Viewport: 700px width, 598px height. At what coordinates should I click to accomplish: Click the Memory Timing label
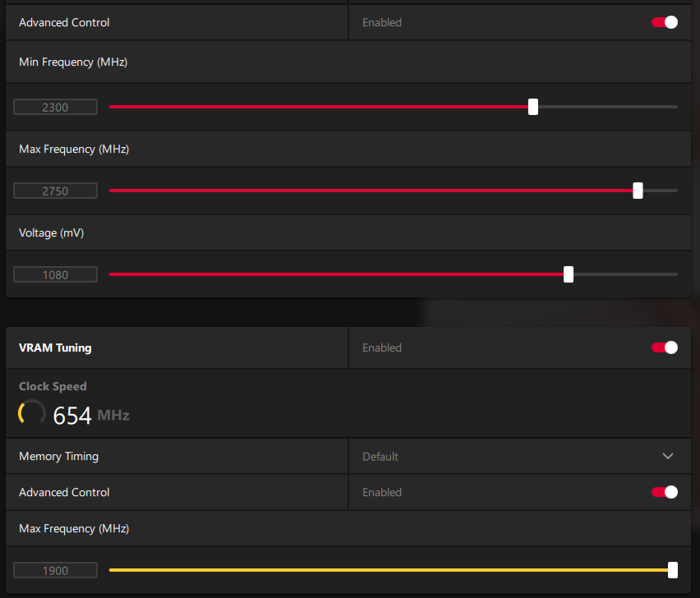(58, 456)
